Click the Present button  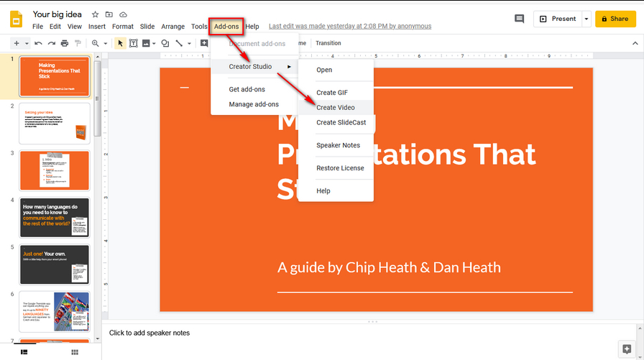[557, 19]
